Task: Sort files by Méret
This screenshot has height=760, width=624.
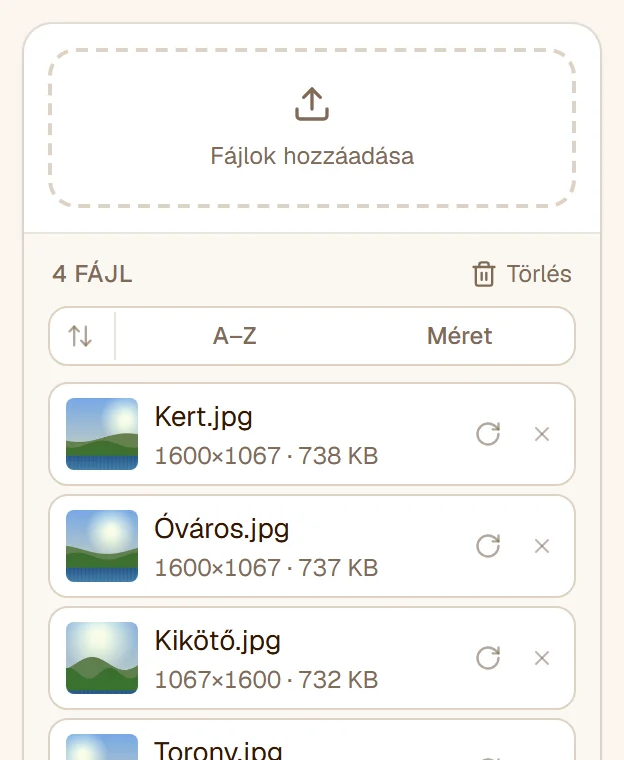Action: (x=460, y=336)
